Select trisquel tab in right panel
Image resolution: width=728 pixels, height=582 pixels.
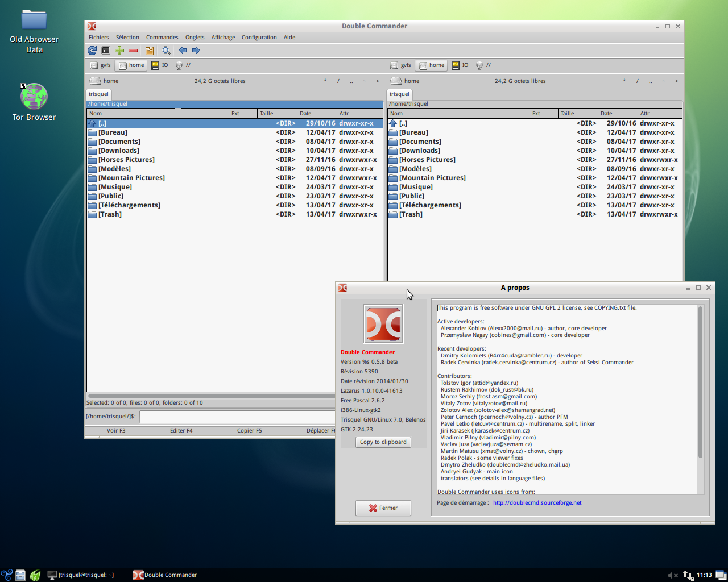399,94
